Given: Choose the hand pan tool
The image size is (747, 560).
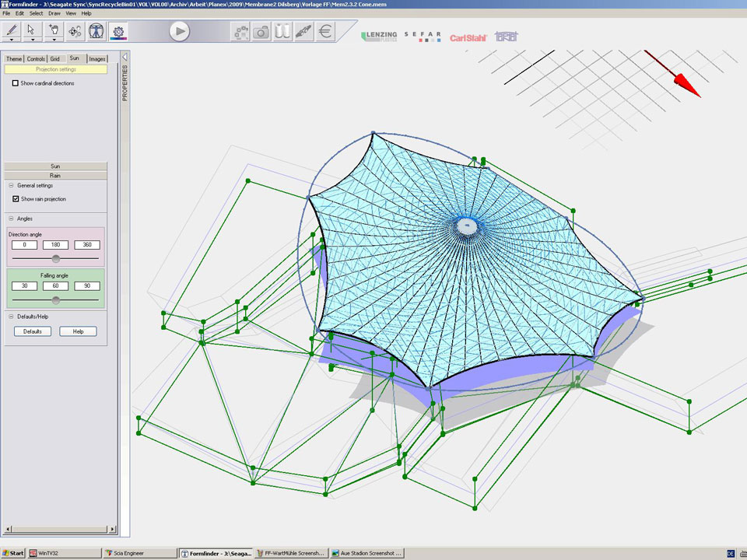Looking at the screenshot, I should coord(54,30).
